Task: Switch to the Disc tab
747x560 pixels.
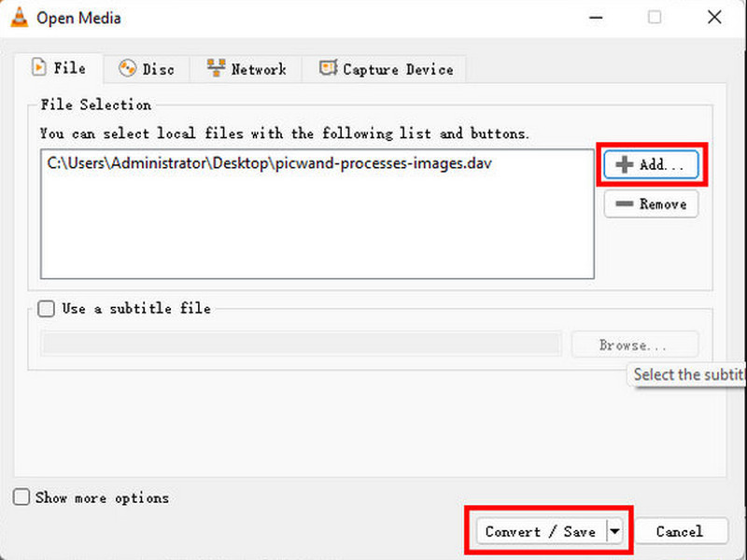Action: click(x=147, y=68)
